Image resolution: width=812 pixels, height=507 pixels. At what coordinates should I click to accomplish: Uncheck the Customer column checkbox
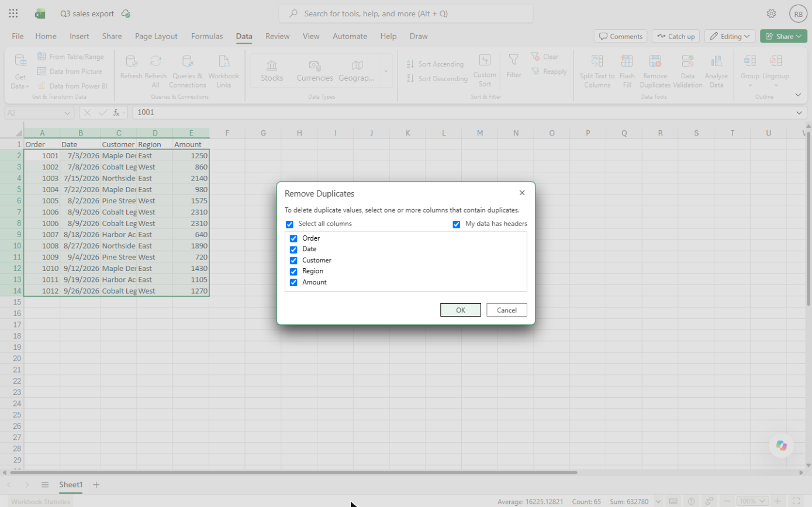pyautogui.click(x=293, y=261)
